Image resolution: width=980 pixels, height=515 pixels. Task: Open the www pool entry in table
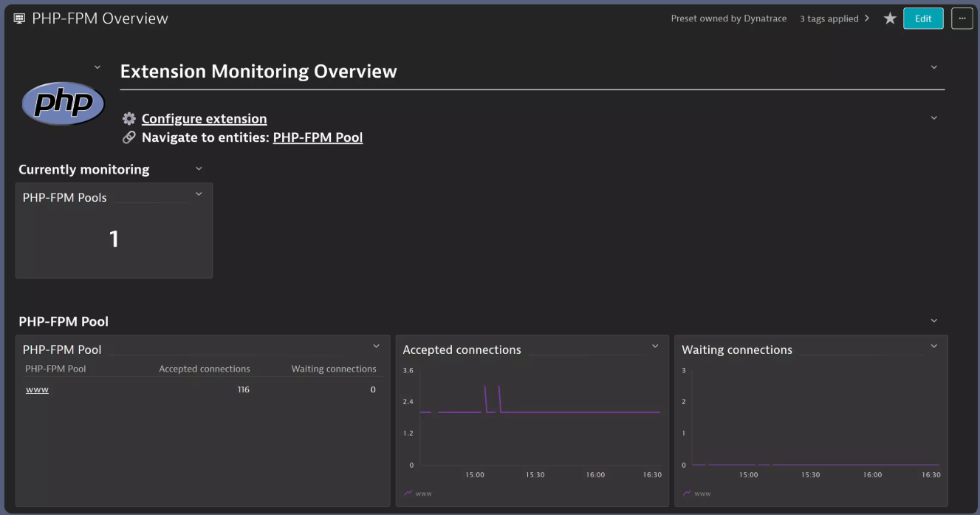(x=37, y=389)
